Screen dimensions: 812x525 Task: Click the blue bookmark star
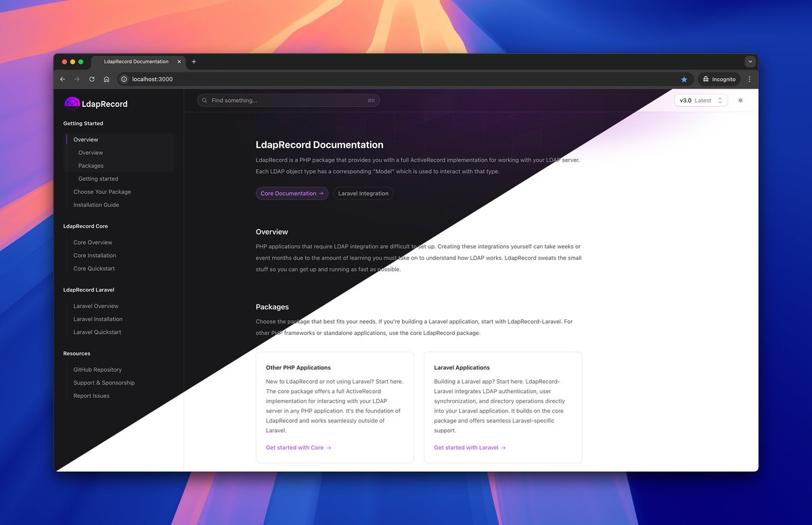684,79
